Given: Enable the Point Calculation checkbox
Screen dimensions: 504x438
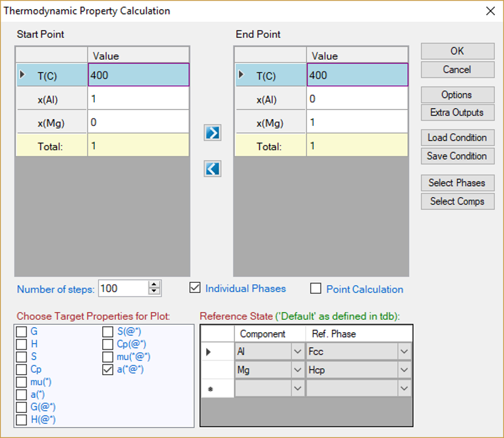Looking at the screenshot, I should 316,289.
